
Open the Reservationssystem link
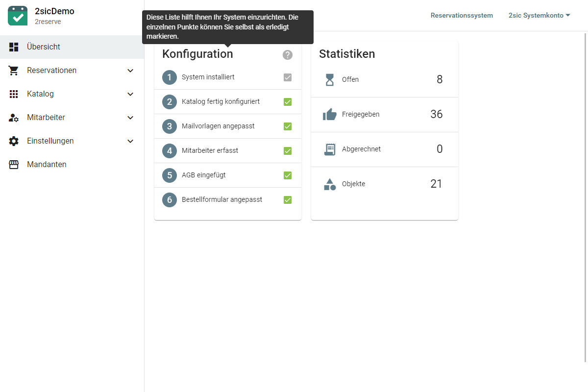pos(462,15)
